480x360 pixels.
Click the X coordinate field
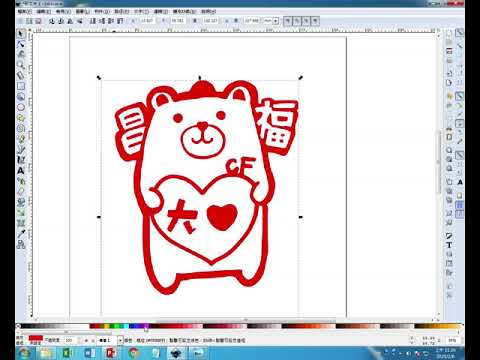click(x=146, y=21)
